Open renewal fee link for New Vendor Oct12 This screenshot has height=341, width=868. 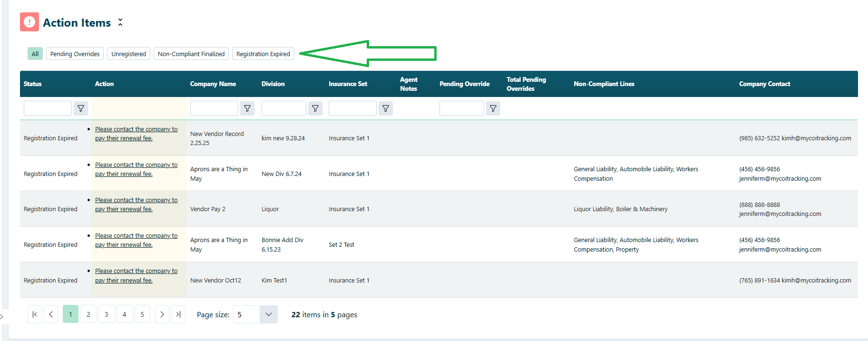coord(136,275)
